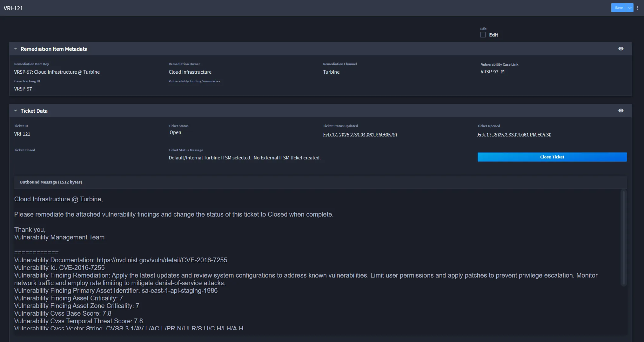The image size is (644, 342).
Task: Click Remediation Owner value Cloud Infrastructure
Action: point(190,72)
